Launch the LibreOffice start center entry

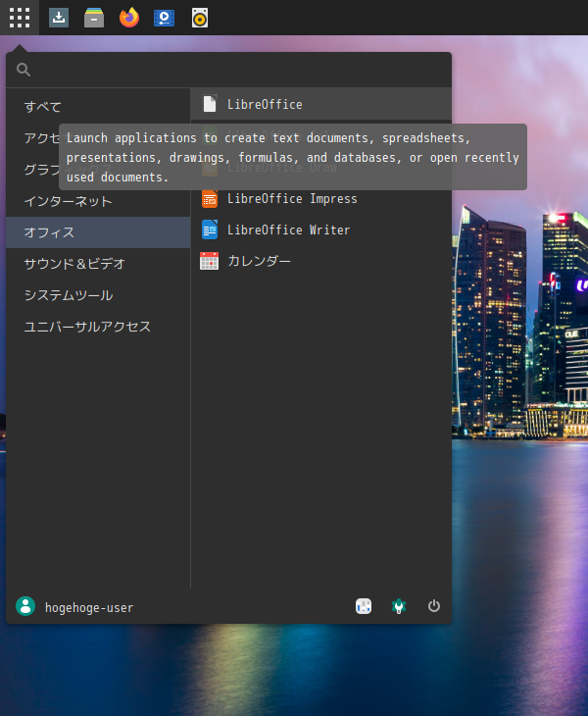321,105
